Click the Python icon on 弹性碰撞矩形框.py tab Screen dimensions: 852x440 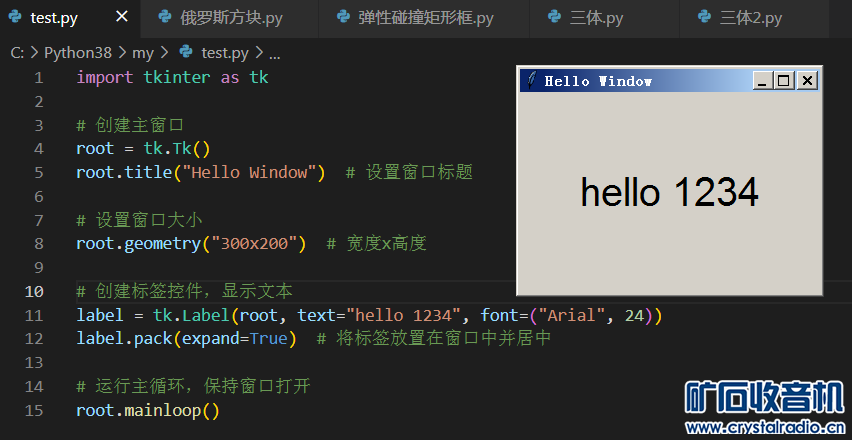(x=342, y=18)
